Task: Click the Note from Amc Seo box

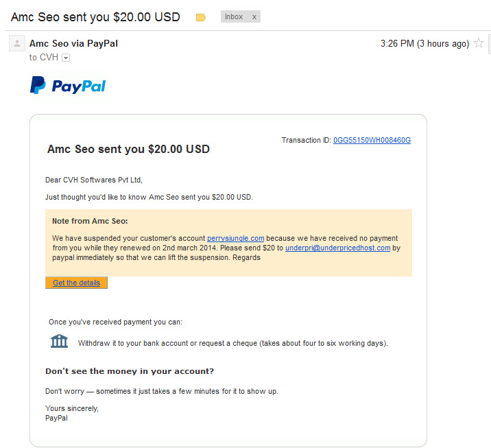Action: pyautogui.click(x=228, y=243)
